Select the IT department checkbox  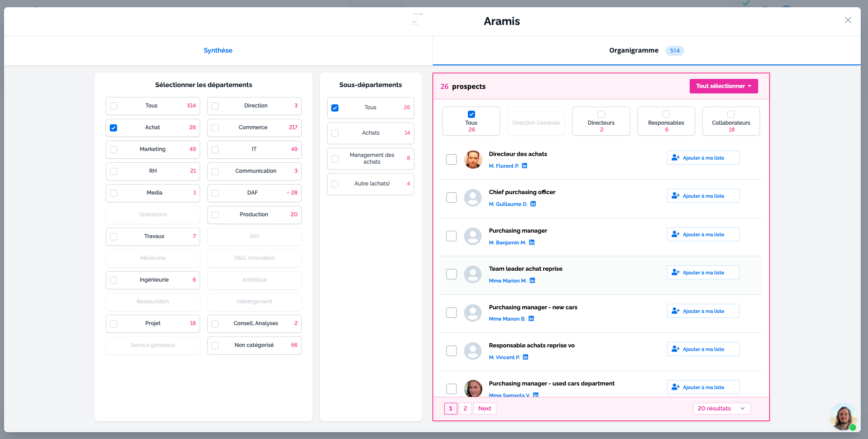215,150
